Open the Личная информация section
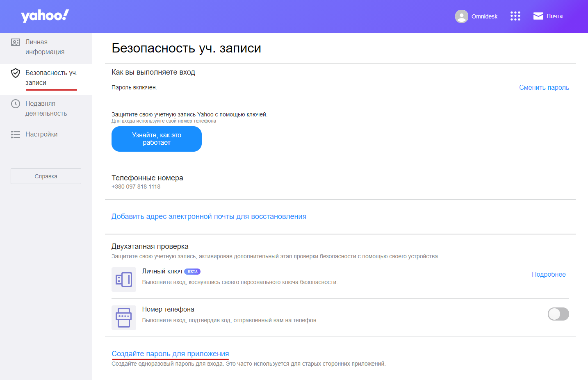Image resolution: width=588 pixels, height=380 pixels. 45,47
